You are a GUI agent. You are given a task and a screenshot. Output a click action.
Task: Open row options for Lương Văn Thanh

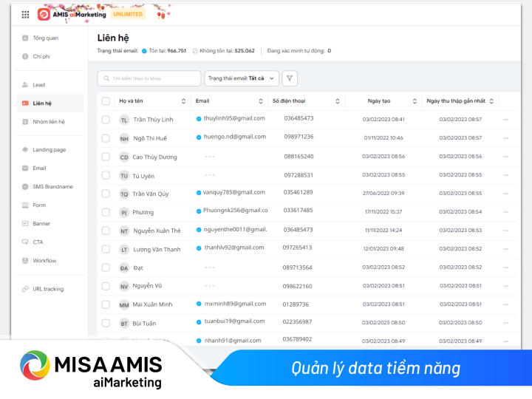click(x=506, y=249)
